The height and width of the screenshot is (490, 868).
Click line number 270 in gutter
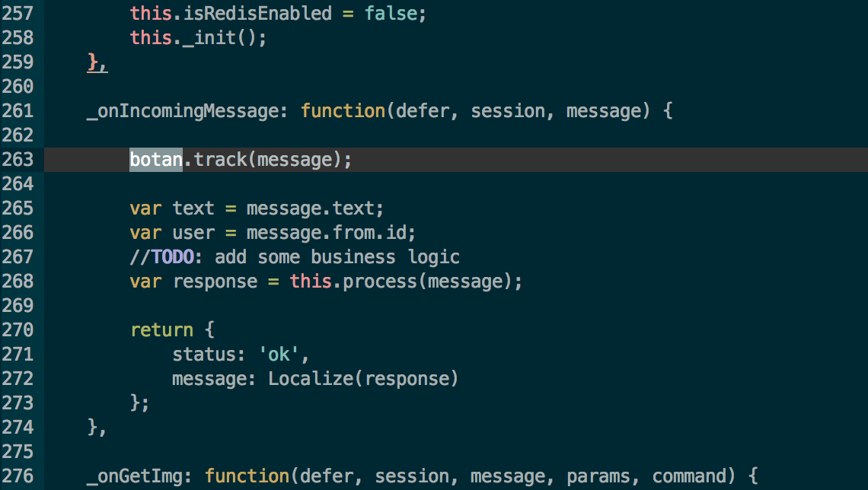pyautogui.click(x=18, y=330)
